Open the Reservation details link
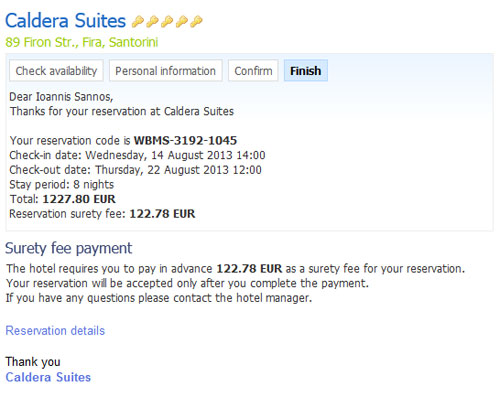Screen dimensions: 500x397 (x=55, y=331)
